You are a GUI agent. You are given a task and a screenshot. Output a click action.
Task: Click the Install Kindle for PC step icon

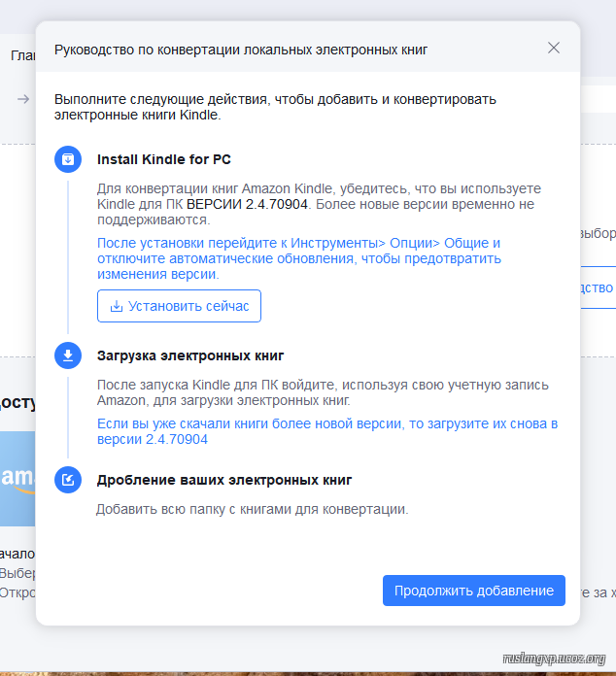68,159
